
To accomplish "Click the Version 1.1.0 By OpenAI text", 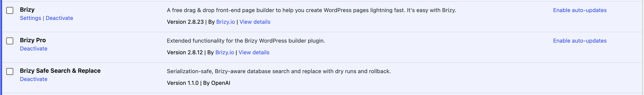I will pyautogui.click(x=198, y=83).
